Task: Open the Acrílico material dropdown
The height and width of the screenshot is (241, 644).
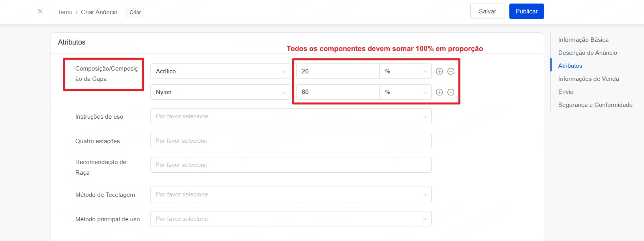Action: [220, 71]
